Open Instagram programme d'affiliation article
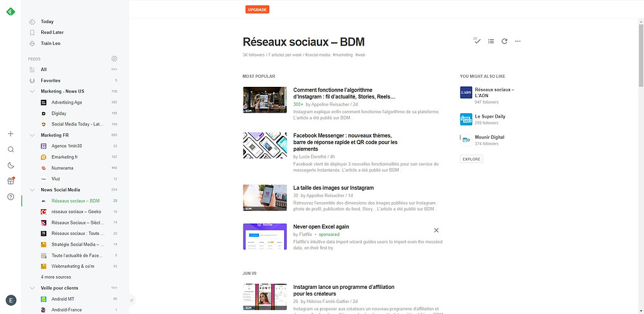The height and width of the screenshot is (314, 644). (344, 291)
